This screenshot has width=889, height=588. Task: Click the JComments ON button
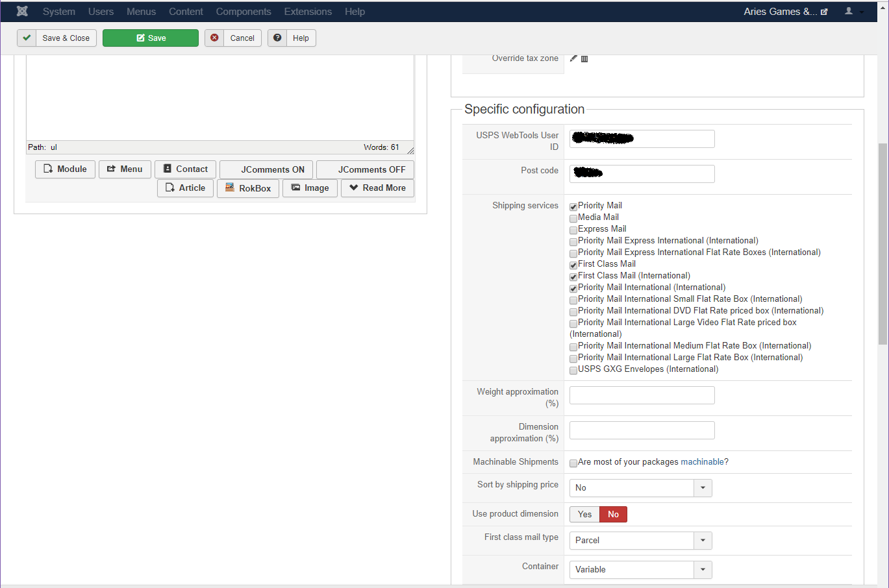click(x=266, y=170)
